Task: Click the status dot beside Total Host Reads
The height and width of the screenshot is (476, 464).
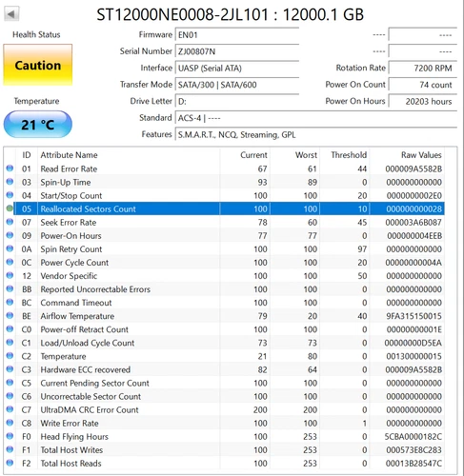Action: tap(10, 463)
